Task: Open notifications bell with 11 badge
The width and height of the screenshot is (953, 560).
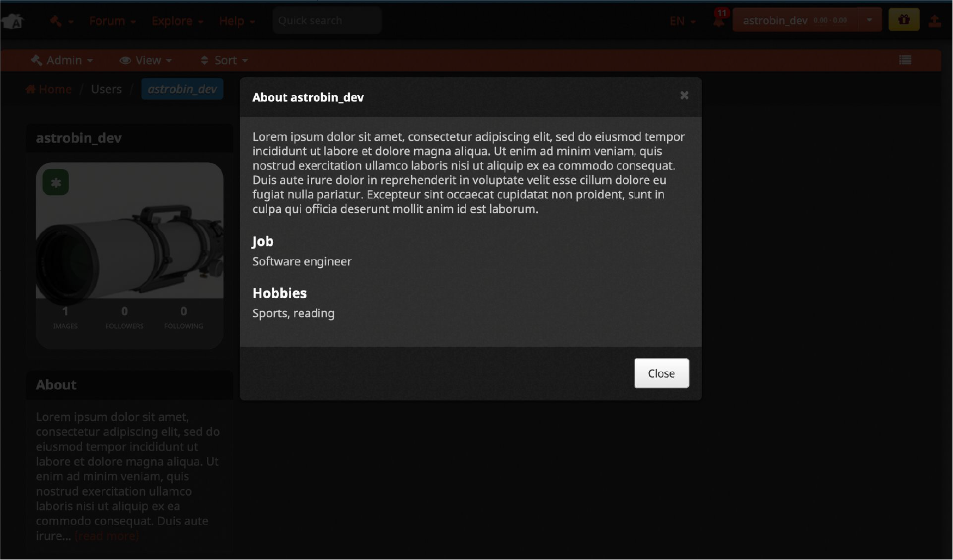Action: coord(720,19)
